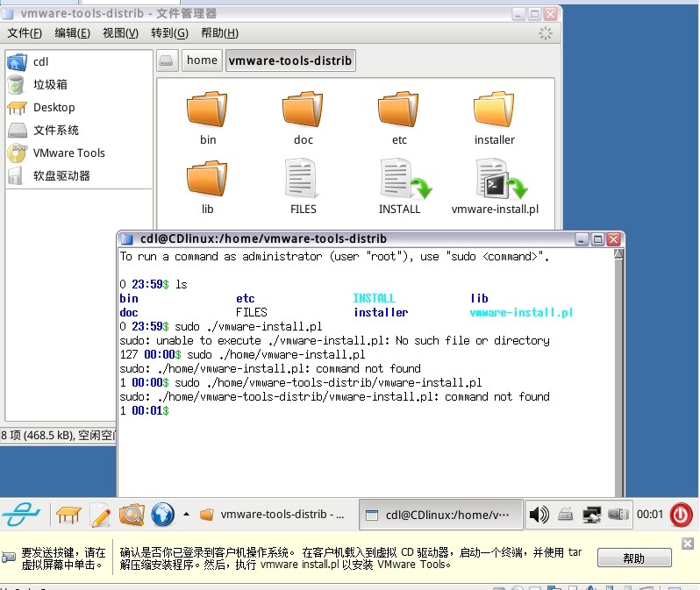Open the network connection tray icon
Viewport: 700px width, 590px height.
pyautogui.click(x=591, y=515)
